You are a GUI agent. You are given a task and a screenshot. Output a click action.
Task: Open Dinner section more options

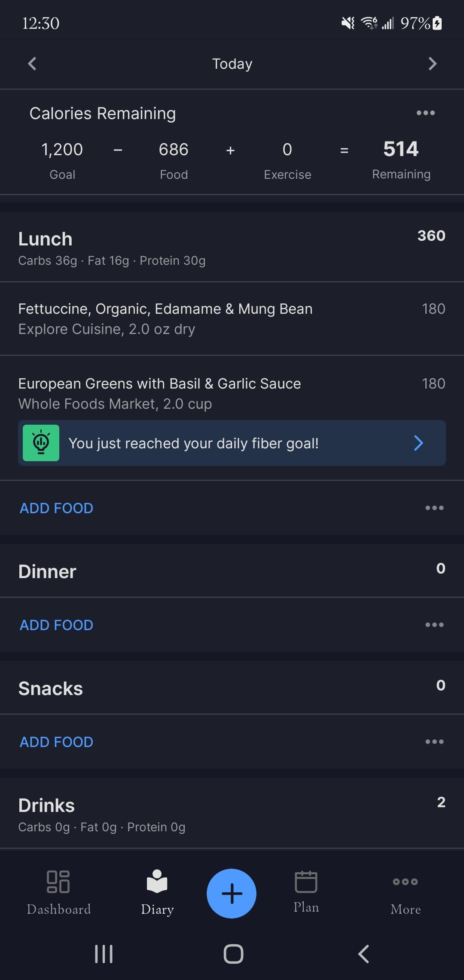click(434, 625)
